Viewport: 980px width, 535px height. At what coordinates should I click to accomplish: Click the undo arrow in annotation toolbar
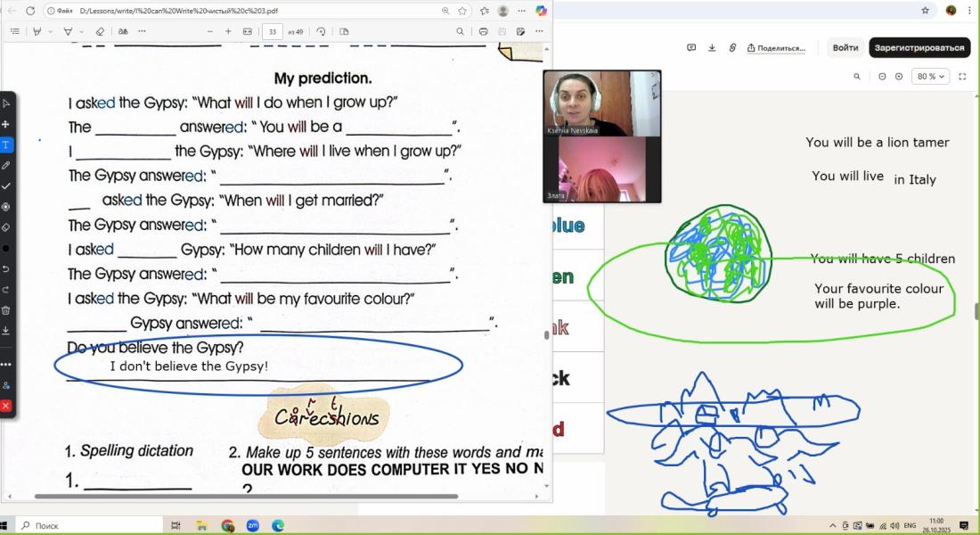pos(6,268)
